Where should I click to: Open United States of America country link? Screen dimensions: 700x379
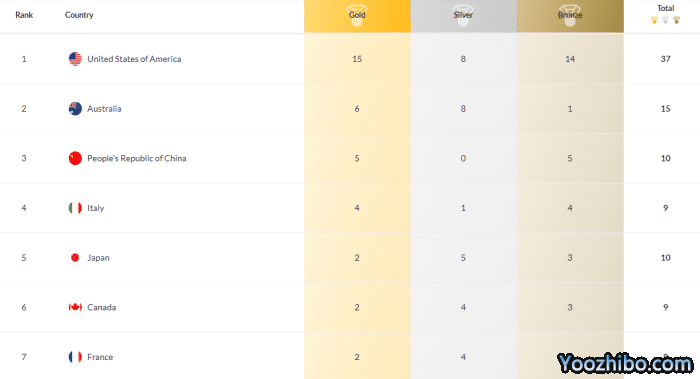[x=134, y=59]
